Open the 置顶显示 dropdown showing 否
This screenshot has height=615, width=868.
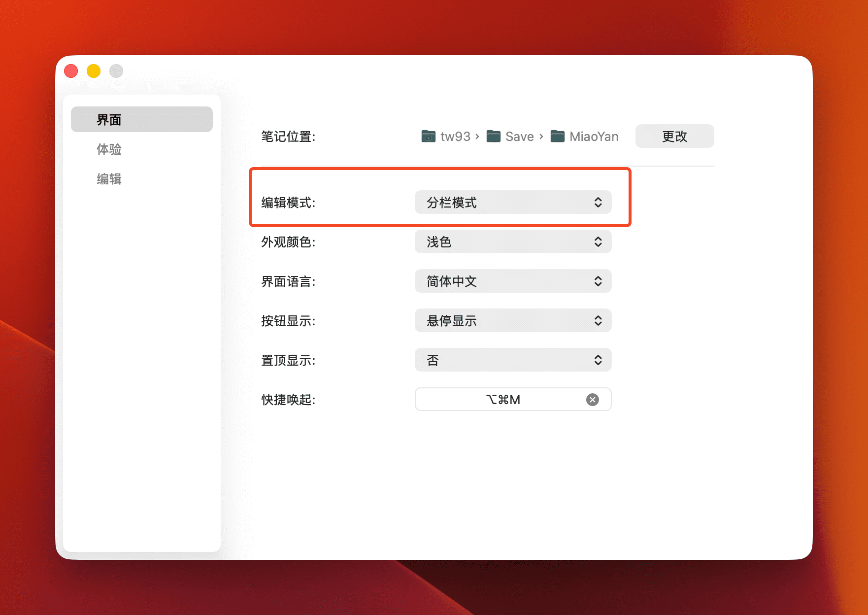513,360
